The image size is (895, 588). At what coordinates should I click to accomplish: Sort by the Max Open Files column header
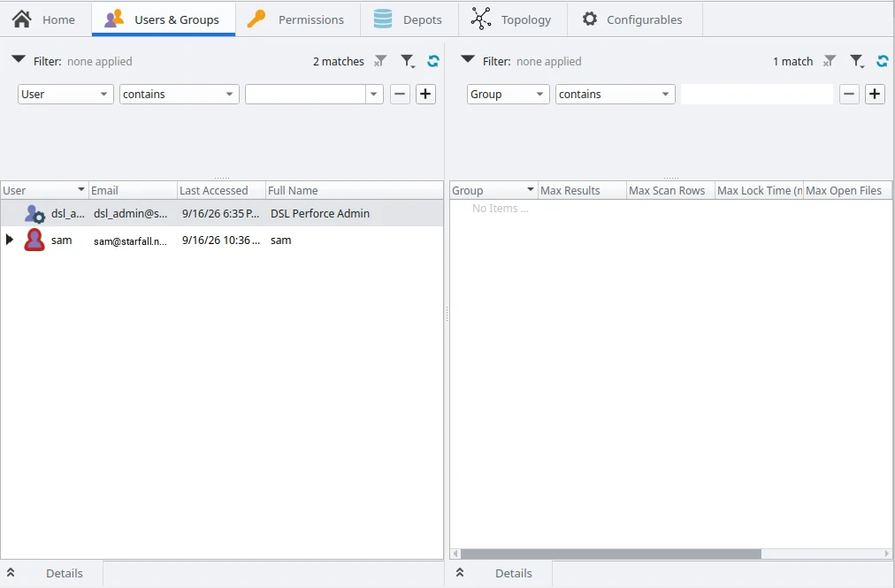coord(847,190)
